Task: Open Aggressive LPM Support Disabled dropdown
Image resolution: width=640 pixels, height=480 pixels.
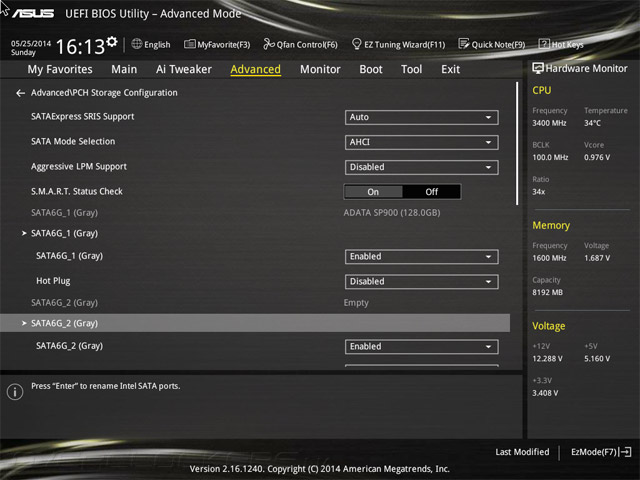Action: coord(422,167)
